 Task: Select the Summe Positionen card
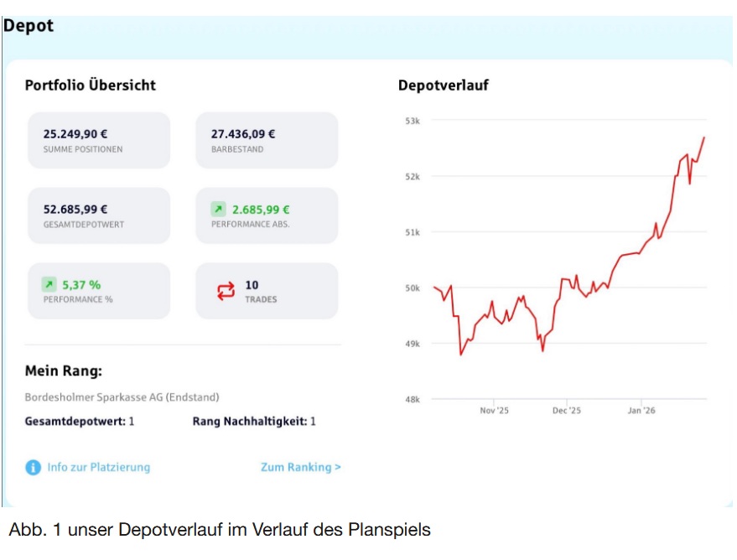coord(99,140)
